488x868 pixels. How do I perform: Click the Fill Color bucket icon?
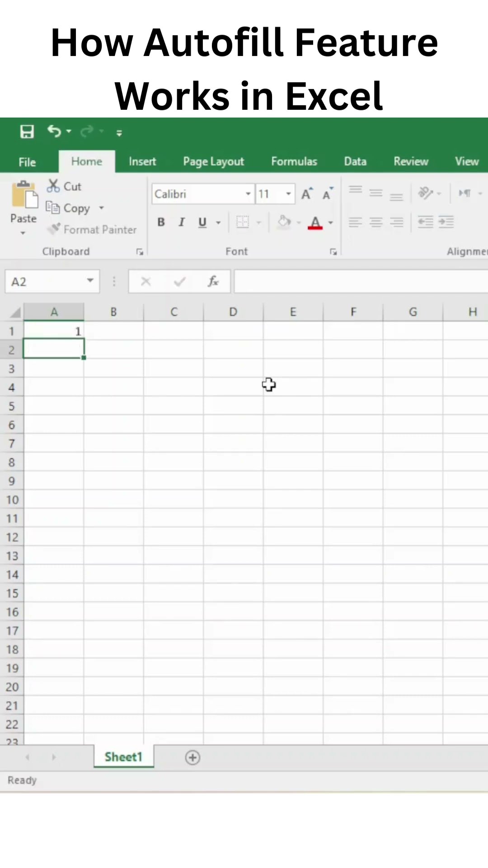(x=284, y=222)
